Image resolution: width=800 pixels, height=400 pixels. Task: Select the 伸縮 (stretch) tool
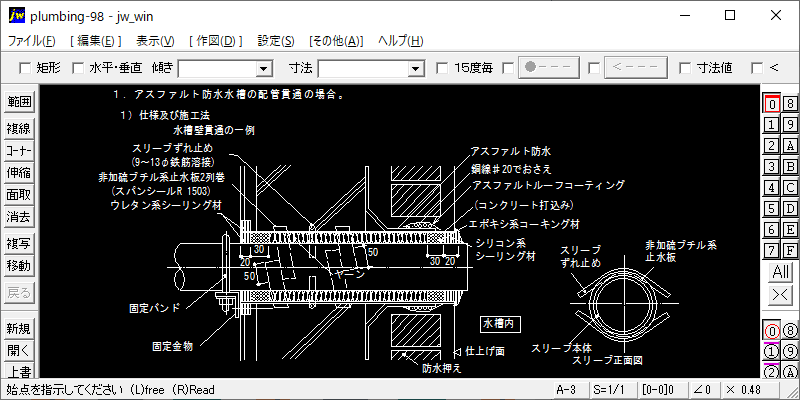19,172
